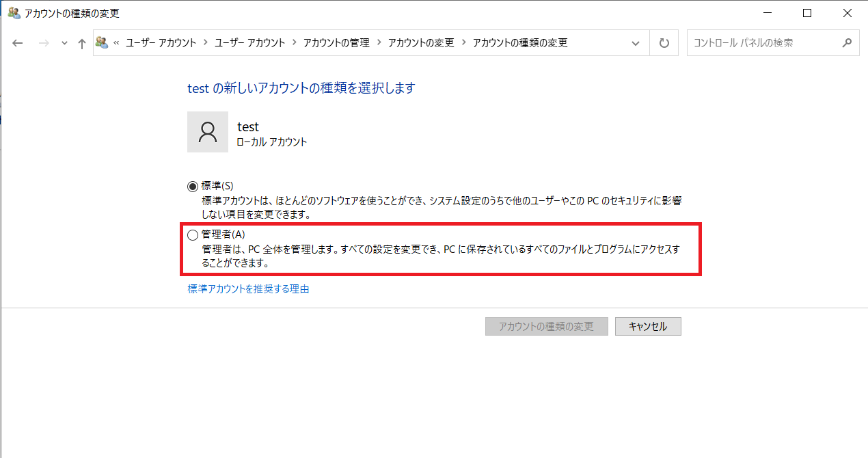Screen dimensions: 868x458
Task: Select the 管理者(A) radio button
Action: coord(193,234)
